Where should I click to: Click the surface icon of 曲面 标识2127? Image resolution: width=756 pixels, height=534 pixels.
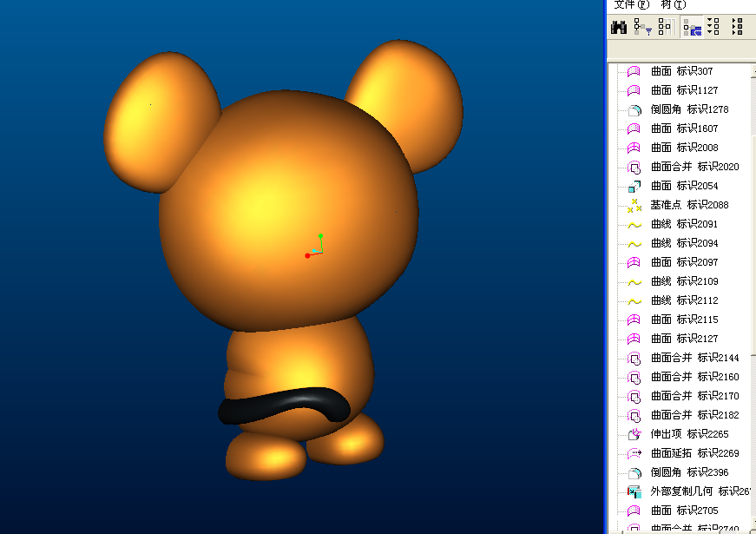tap(634, 339)
